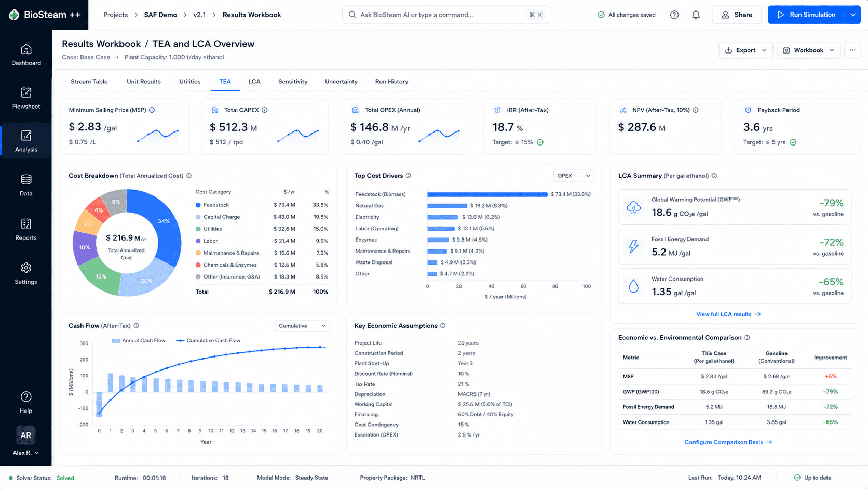Go to SAF Demo breadcrumb
The image size is (868, 489).
coord(160,15)
